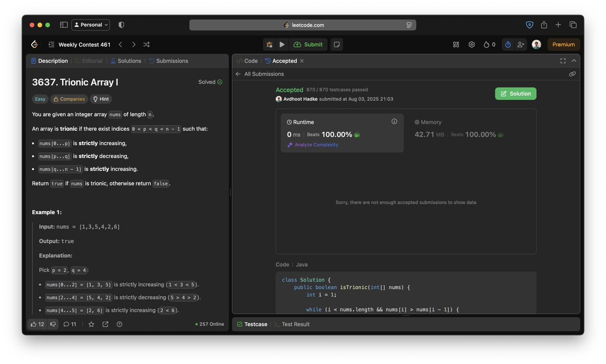Switch to the Solutions tab
Image resolution: width=606 pixels, height=364 pixels.
point(126,61)
